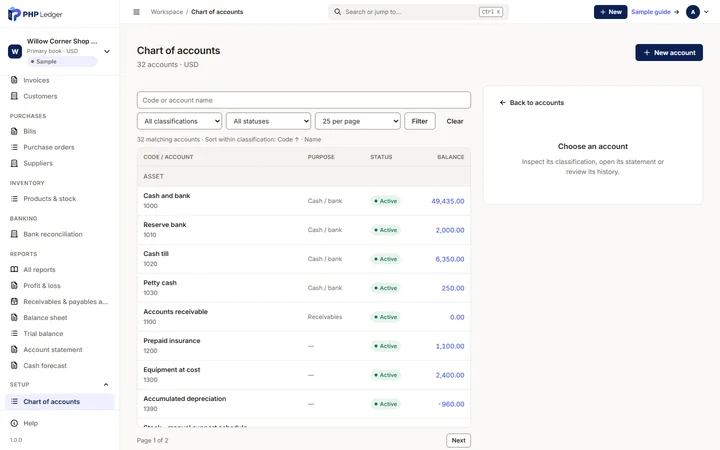This screenshot has width=720, height=450.
Task: Click the Active status of Petty cash
Action: coord(385,288)
